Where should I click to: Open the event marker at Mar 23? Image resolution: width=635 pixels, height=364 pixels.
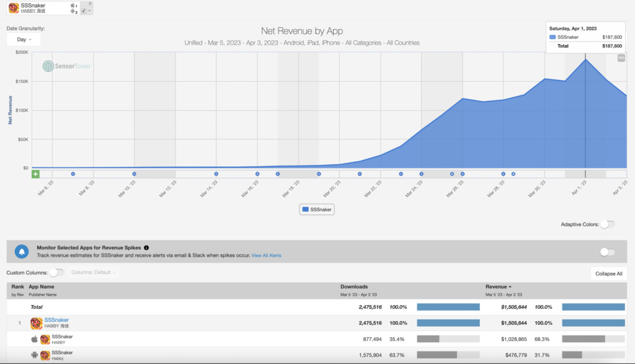401,174
